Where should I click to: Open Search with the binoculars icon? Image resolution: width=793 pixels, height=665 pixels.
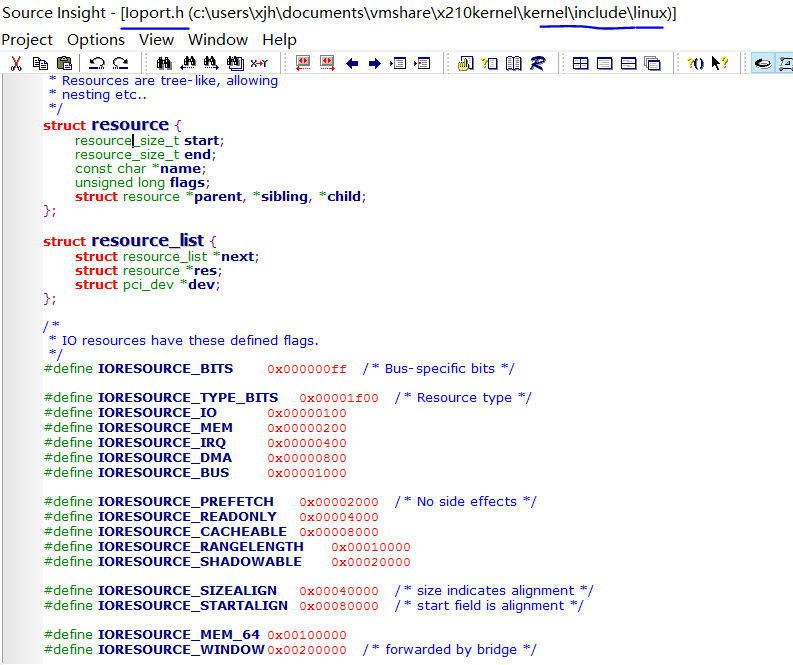pyautogui.click(x=163, y=63)
